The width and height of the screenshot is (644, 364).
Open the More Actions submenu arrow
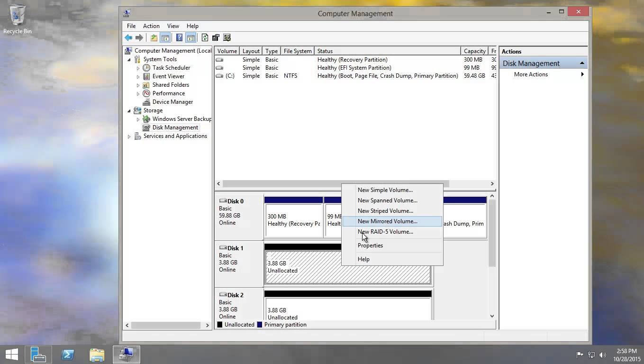pos(582,74)
